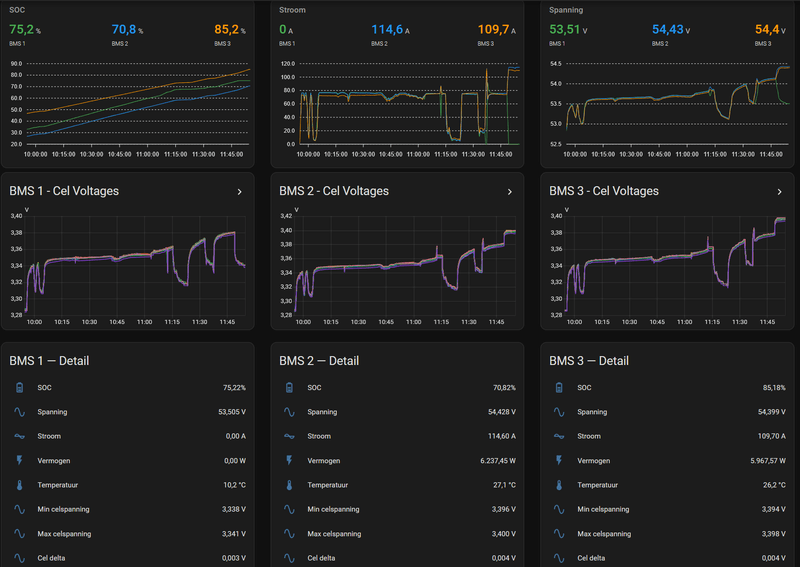The width and height of the screenshot is (800, 567).
Task: Open BMS 1 Spanning 53,505 V detail value
Action: [232, 412]
